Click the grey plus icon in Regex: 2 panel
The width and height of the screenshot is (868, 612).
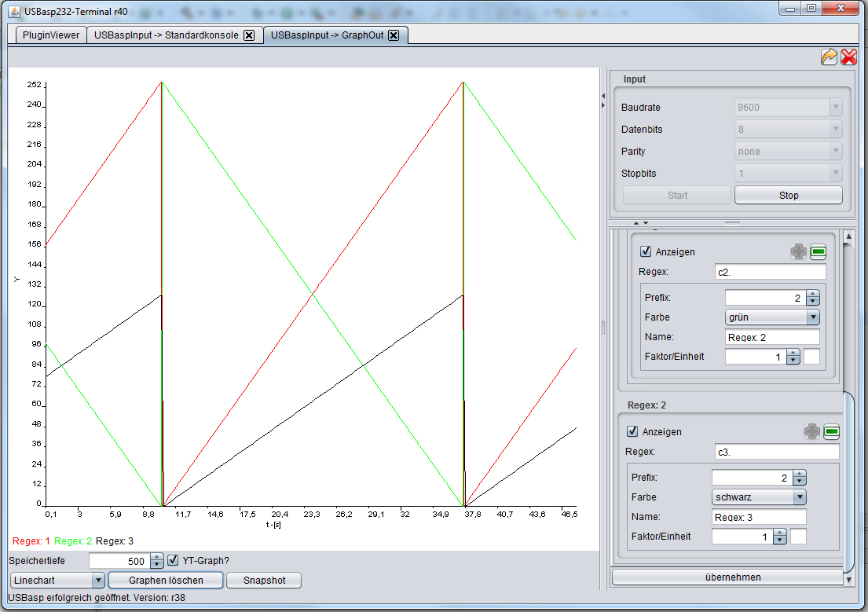pos(811,432)
